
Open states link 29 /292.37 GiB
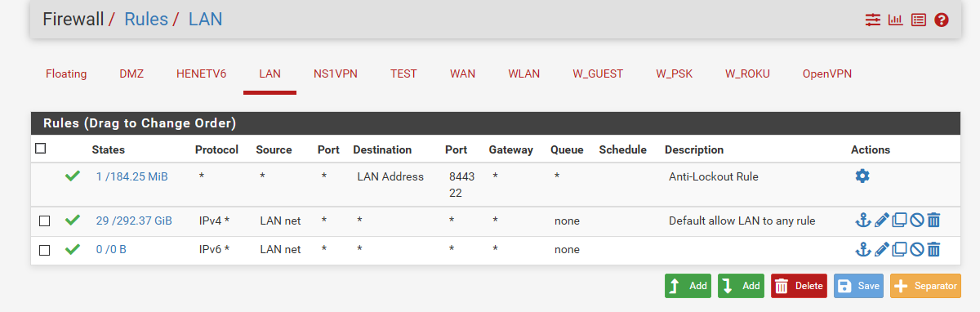pos(134,221)
